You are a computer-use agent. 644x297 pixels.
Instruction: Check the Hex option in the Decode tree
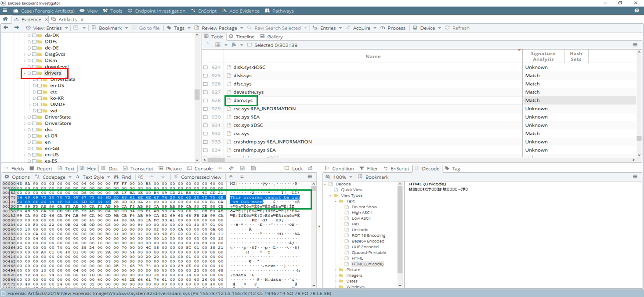tap(347, 224)
